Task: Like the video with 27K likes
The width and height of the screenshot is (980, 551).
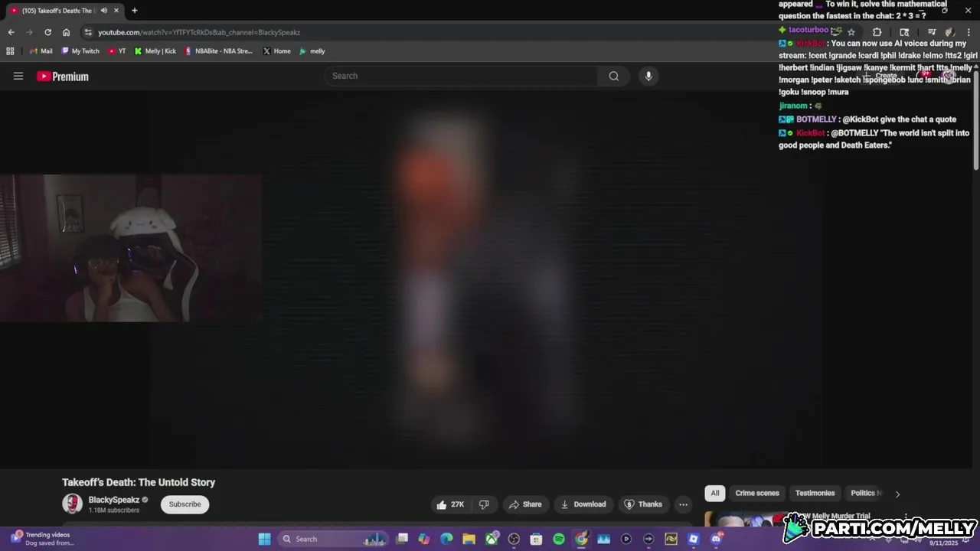Action: [450, 504]
